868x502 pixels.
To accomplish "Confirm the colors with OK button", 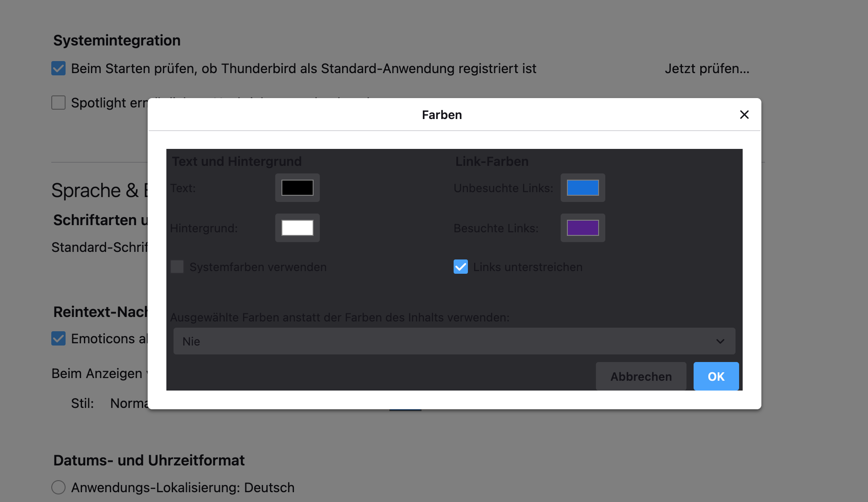I will (715, 376).
